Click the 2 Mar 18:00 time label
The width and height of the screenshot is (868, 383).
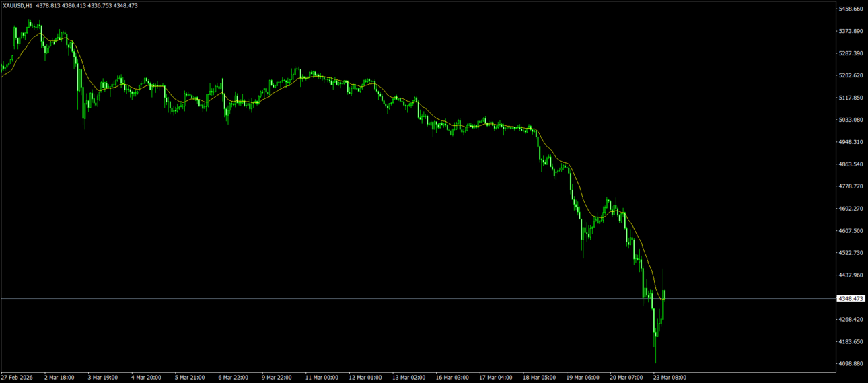click(59, 378)
